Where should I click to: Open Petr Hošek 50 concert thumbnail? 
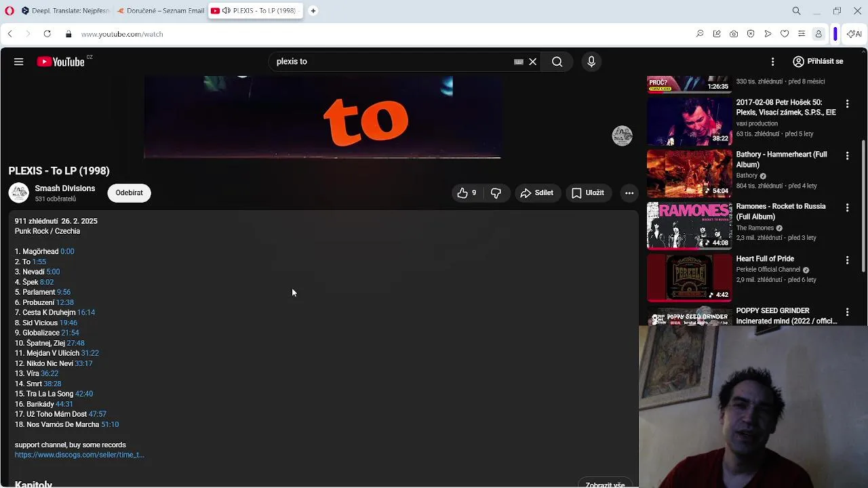click(689, 121)
